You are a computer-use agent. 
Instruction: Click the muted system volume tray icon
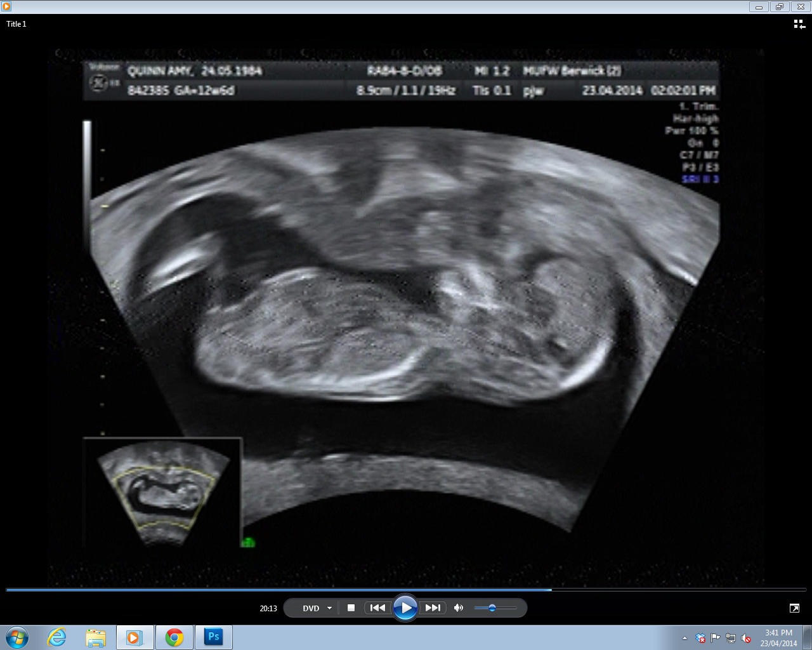(x=746, y=638)
